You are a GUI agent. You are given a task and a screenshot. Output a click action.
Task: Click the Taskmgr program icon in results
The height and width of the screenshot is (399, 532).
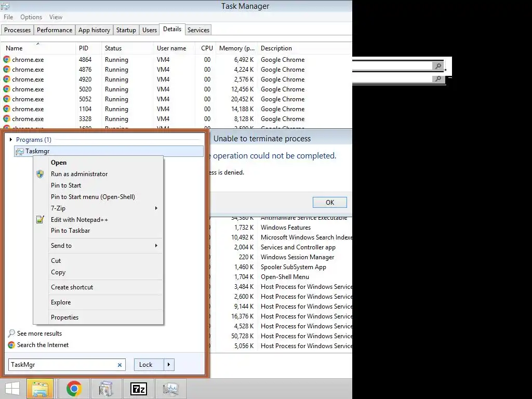point(20,151)
